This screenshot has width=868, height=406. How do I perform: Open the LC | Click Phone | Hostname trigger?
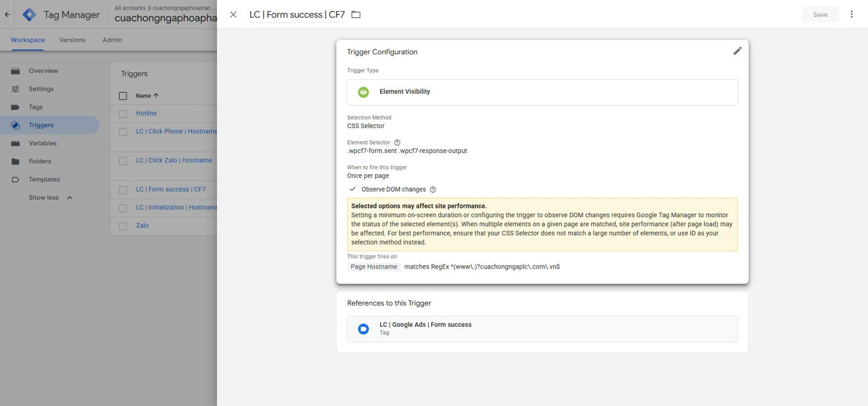(176, 131)
